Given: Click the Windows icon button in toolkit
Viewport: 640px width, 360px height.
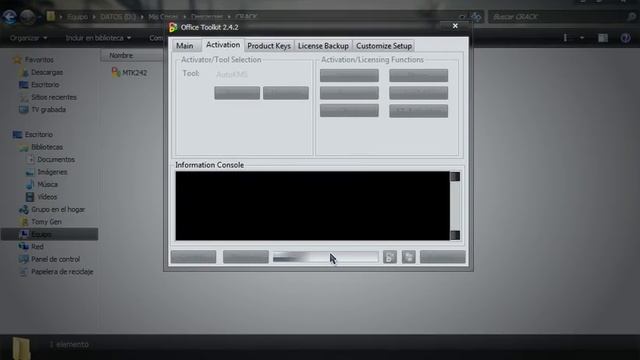Looking at the screenshot, I should pyautogui.click(x=409, y=257).
